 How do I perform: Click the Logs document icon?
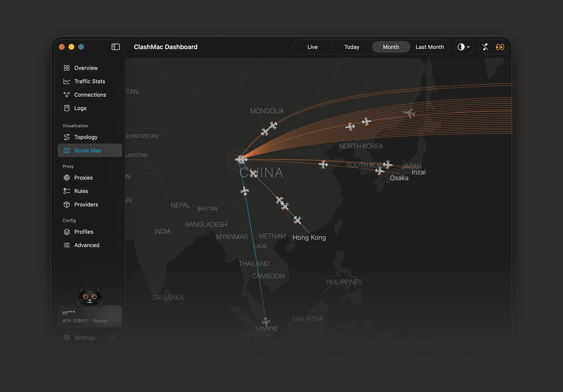[x=67, y=108]
